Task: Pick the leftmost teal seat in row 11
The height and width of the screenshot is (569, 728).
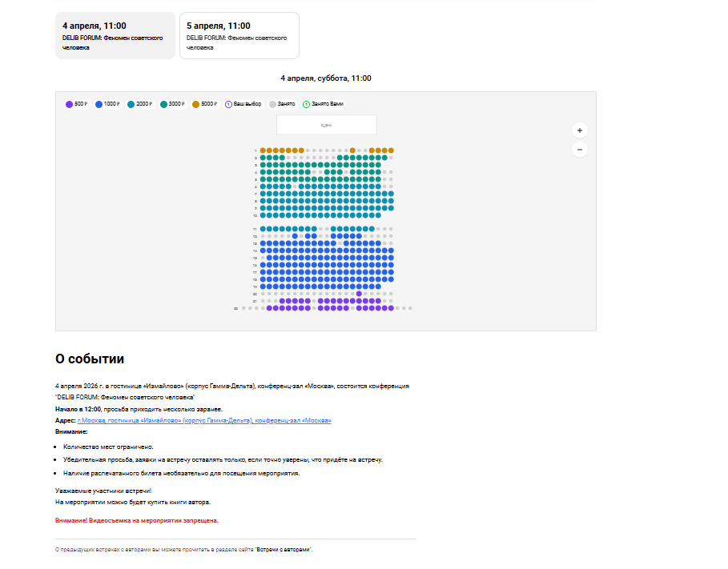Action: tap(263, 229)
